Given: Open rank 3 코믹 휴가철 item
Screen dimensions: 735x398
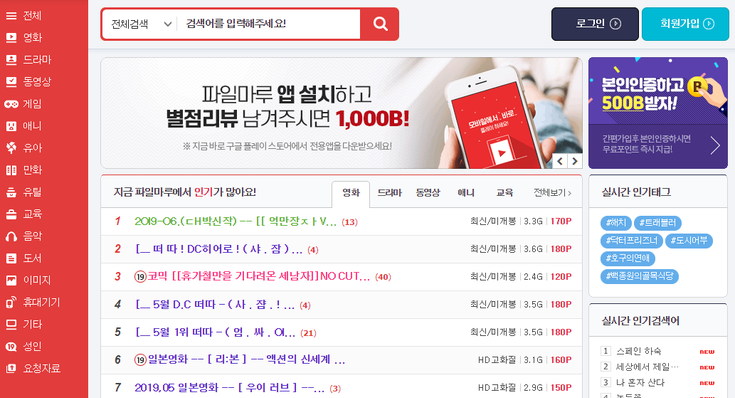Looking at the screenshot, I should [x=259, y=277].
